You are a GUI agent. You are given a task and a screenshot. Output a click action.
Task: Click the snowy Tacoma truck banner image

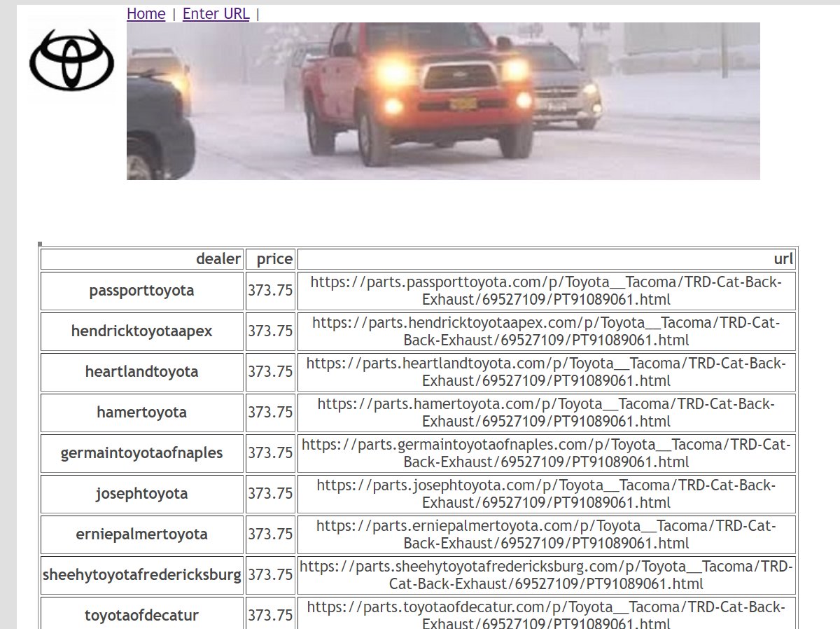(x=443, y=101)
